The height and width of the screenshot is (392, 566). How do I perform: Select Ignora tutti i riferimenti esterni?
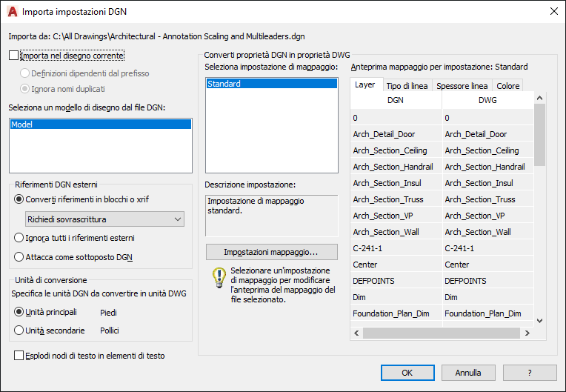(x=19, y=238)
